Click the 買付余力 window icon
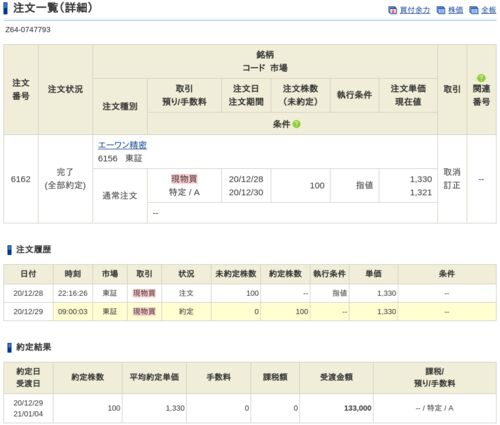Viewport: 500px width, 425px height. [x=393, y=10]
